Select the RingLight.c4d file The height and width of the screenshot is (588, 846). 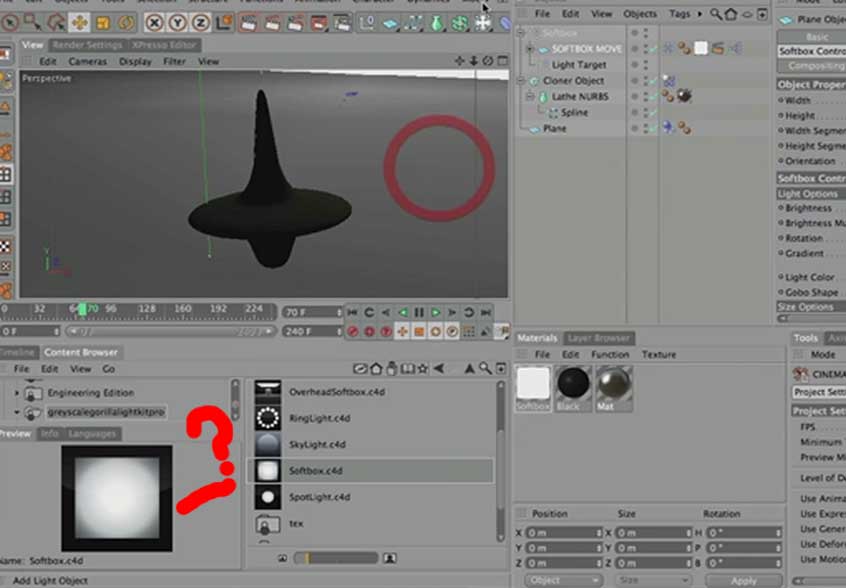tap(319, 419)
